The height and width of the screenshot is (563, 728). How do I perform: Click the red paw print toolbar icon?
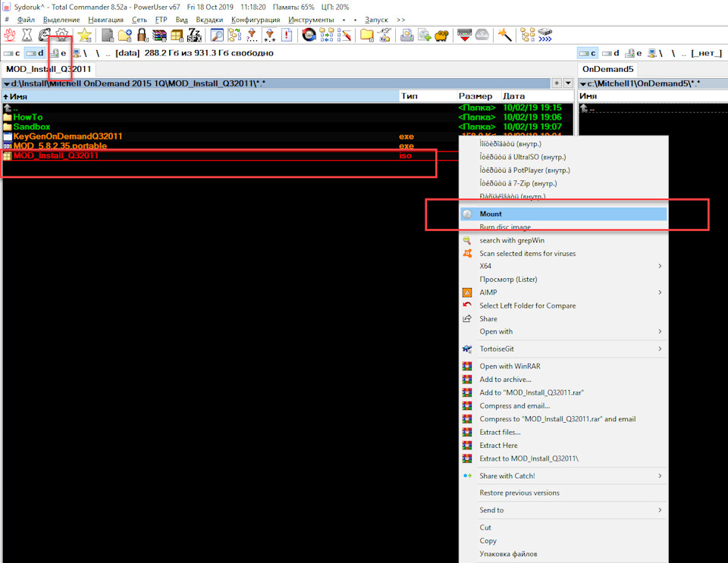(x=10, y=36)
